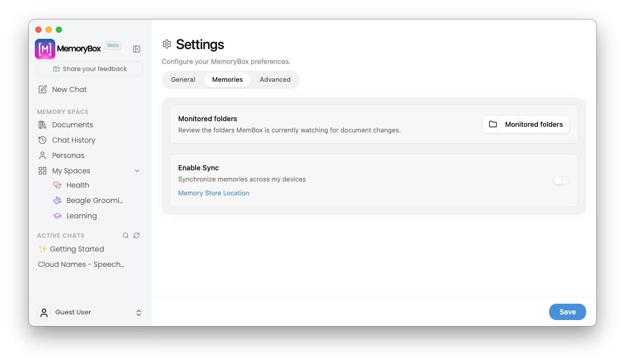The height and width of the screenshot is (364, 625).
Task: Click the Guest User avatar icon
Action: click(45, 312)
